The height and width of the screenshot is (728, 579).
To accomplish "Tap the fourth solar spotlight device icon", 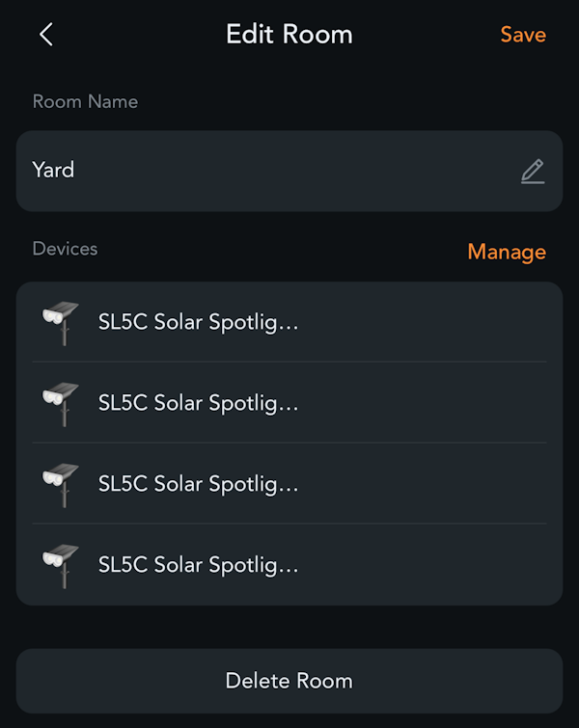I will click(x=61, y=566).
